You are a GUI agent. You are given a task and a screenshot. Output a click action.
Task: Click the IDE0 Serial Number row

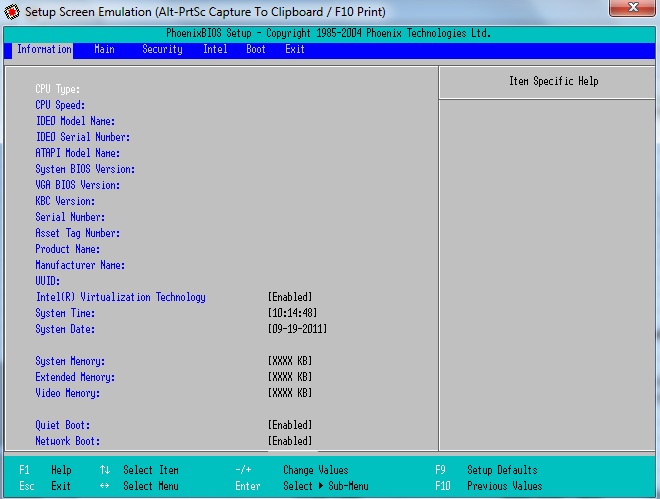(x=82, y=137)
